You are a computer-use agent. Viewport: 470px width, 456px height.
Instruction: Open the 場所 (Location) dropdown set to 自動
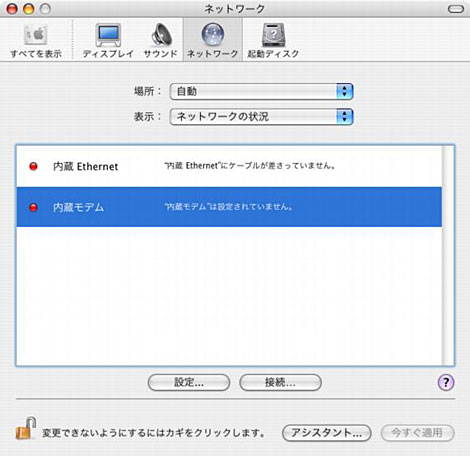[261, 91]
